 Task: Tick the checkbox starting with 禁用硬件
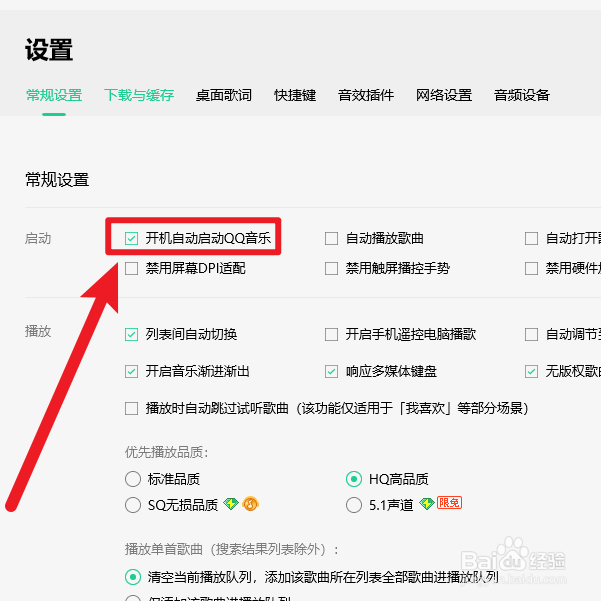point(531,268)
